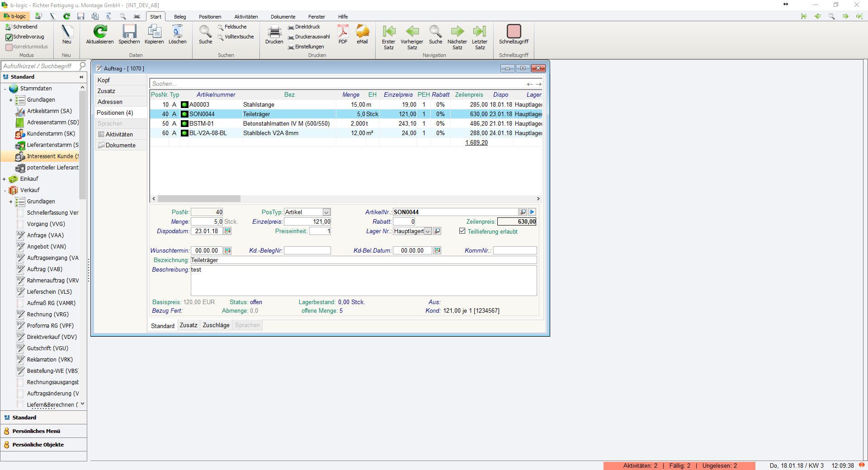
Task: Click the ArtikelNr. lookup magnifier icon
Action: point(523,212)
